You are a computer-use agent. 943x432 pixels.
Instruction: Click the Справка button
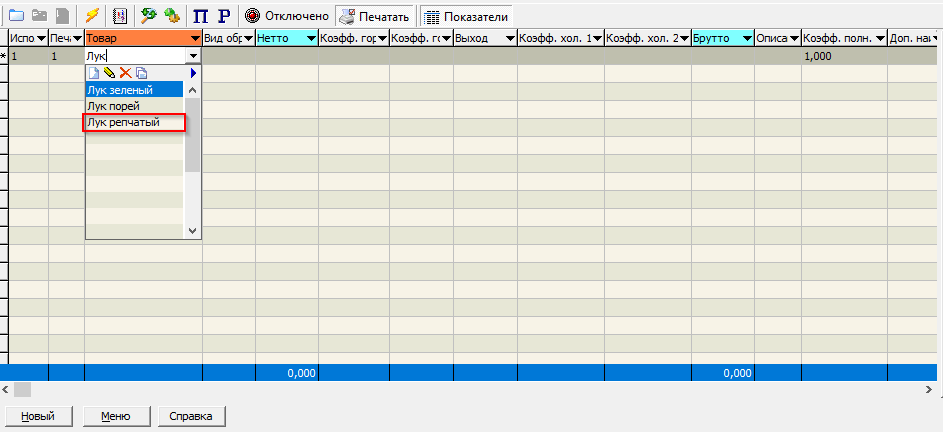[x=192, y=416]
